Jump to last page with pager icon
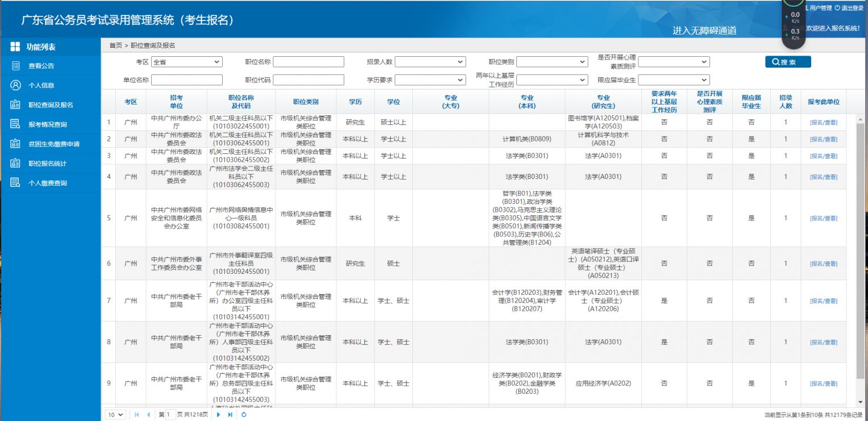 tap(230, 415)
